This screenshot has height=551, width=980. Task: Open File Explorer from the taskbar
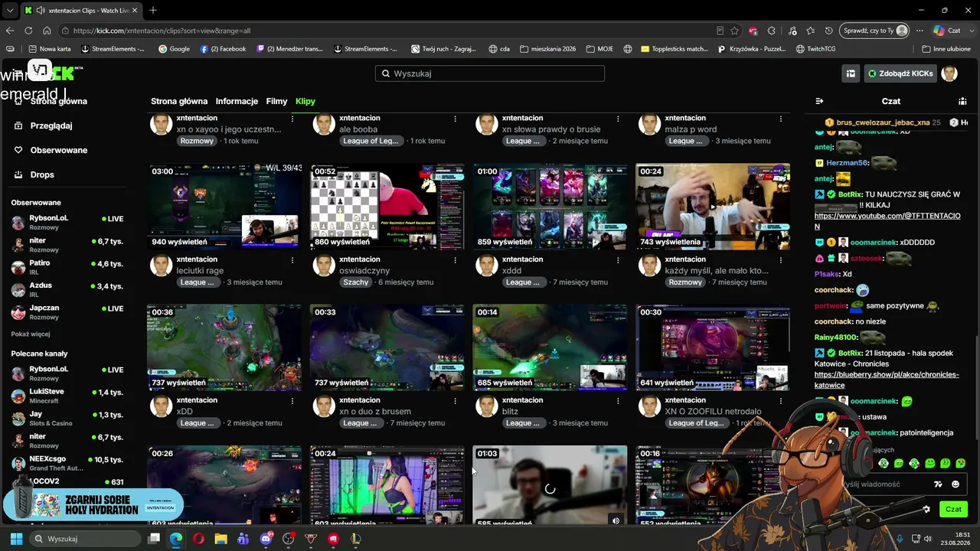pos(221,539)
